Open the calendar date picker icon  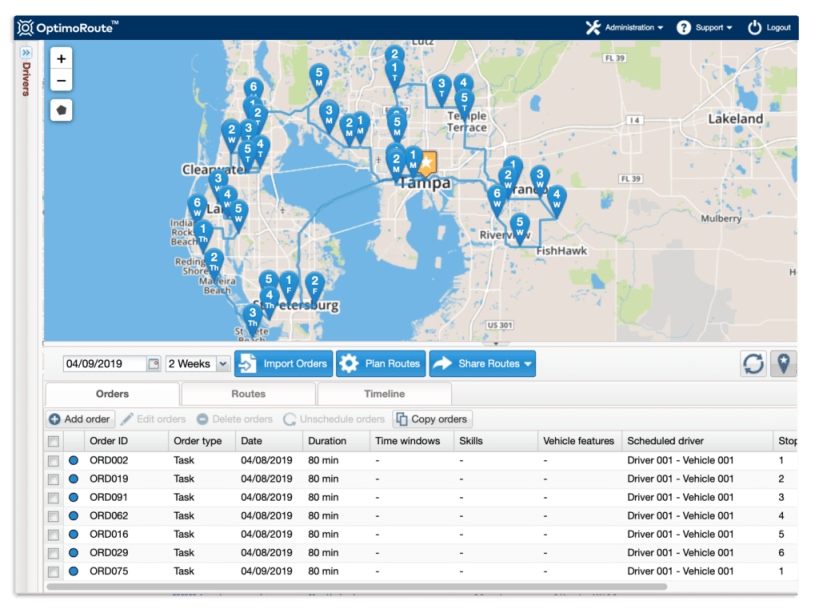click(x=153, y=364)
